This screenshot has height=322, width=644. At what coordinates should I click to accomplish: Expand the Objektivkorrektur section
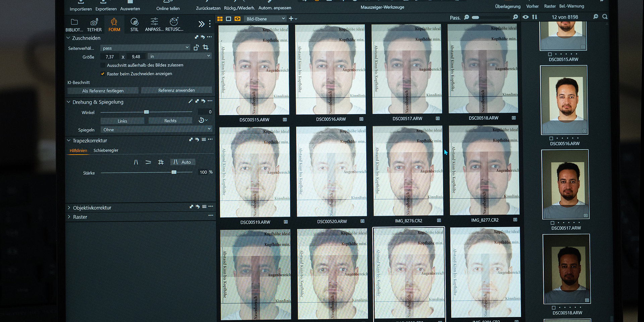coord(69,208)
